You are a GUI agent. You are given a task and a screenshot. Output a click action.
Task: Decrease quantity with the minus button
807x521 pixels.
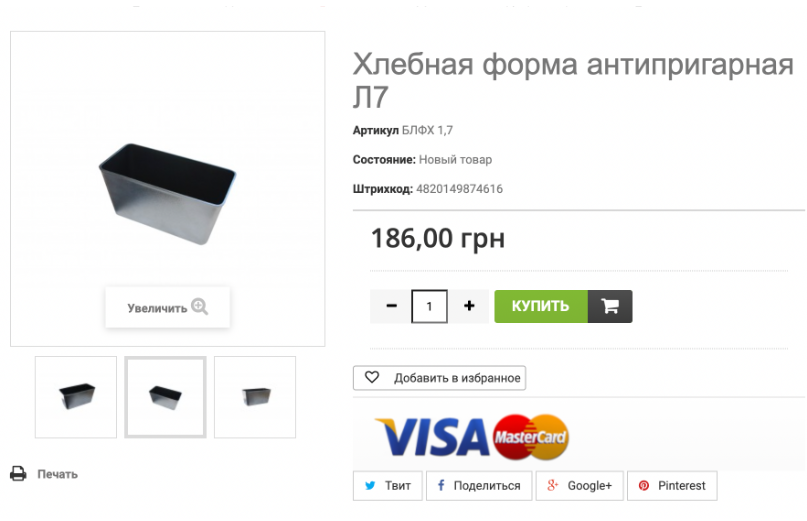tap(391, 306)
